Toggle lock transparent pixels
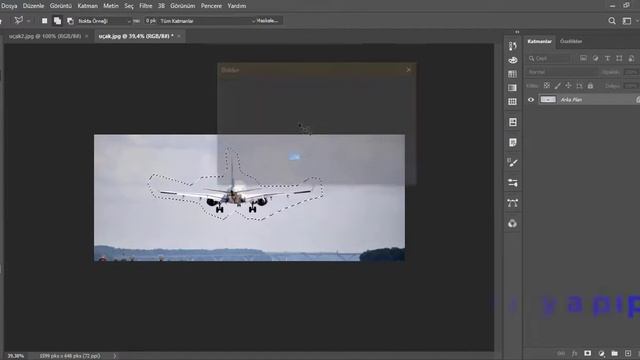 click(x=547, y=86)
